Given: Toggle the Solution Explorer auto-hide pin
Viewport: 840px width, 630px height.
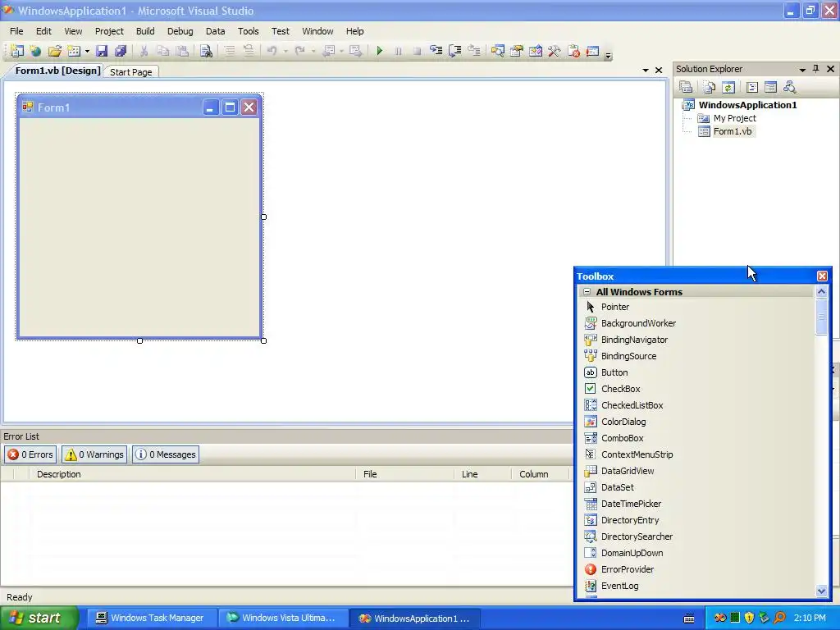Looking at the screenshot, I should [x=816, y=69].
